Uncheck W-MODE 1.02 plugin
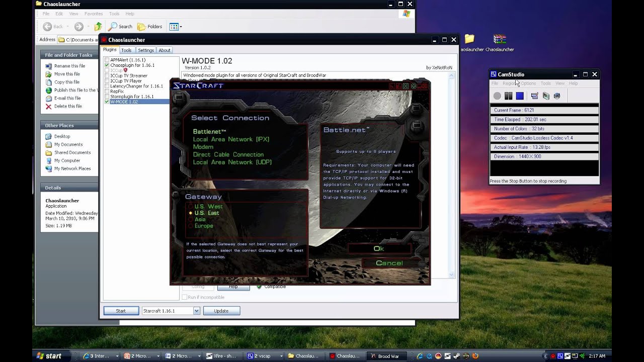This screenshot has width=644, height=362. [107, 102]
